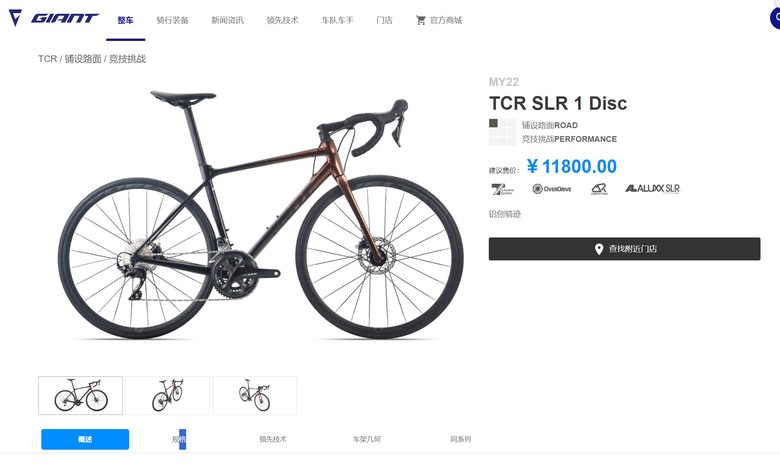Select the third bike thumbnail

pos(255,395)
